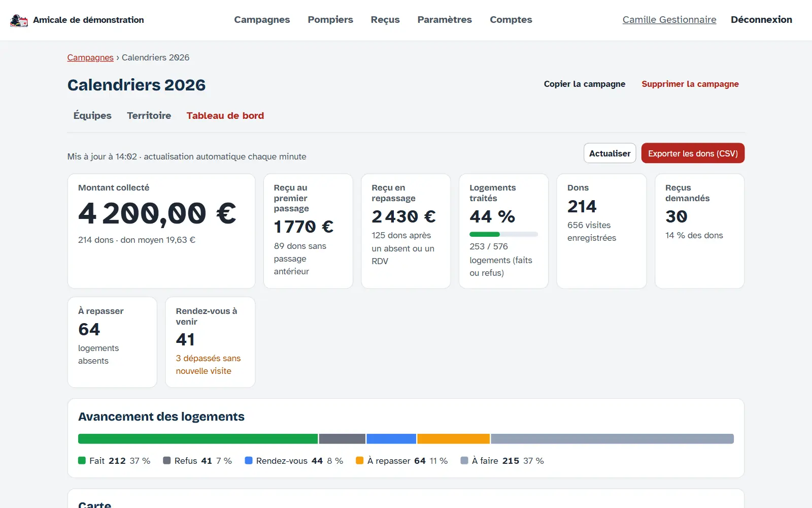The height and width of the screenshot is (508, 812).
Task: Click '214 dons · don moyen 19,63 €' text
Action: tap(137, 240)
